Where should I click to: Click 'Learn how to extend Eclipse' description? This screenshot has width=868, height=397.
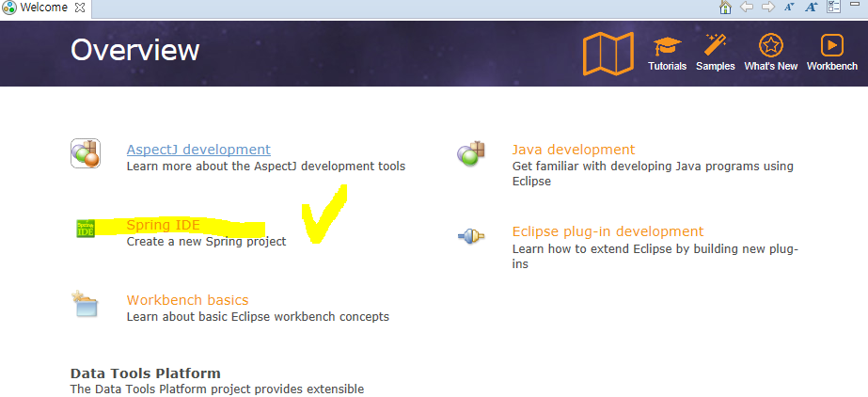655,257
